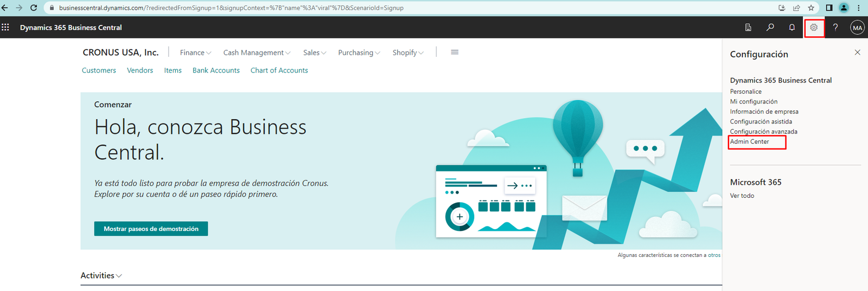Open the MA user account avatar
The height and width of the screenshot is (291, 868).
(857, 28)
